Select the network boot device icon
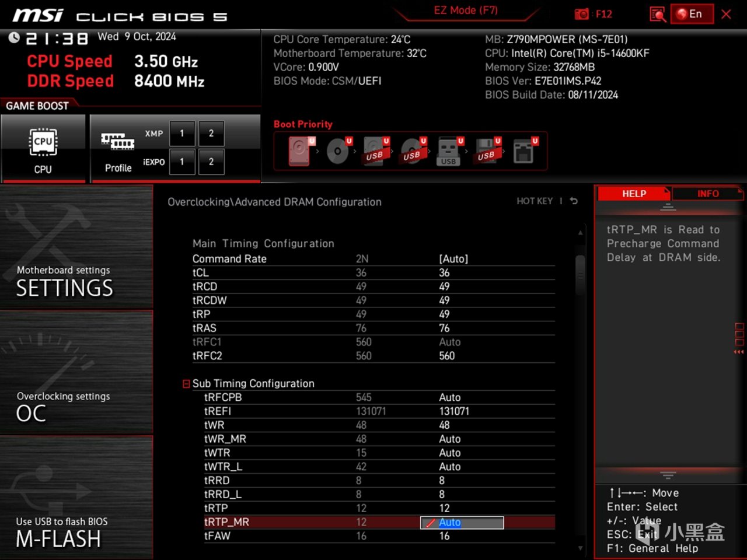Screen dimensions: 747x560 point(525,151)
